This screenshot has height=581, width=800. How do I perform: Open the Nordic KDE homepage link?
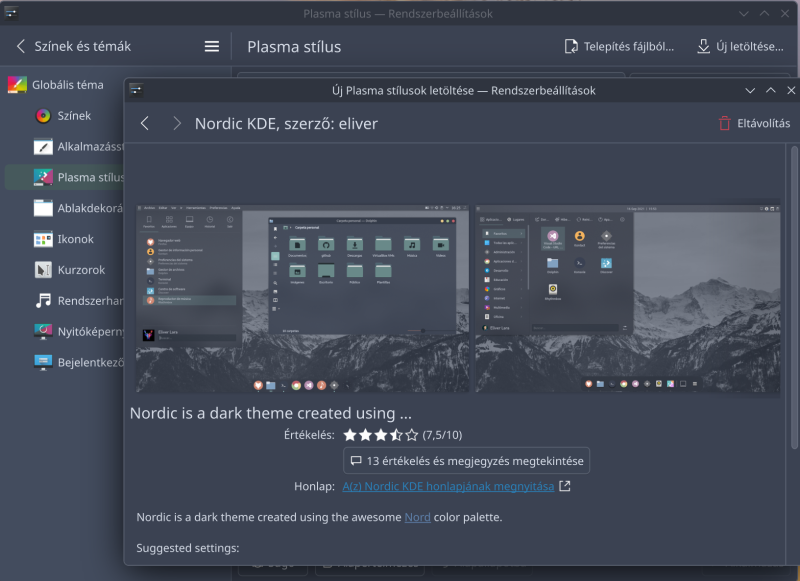coord(448,487)
